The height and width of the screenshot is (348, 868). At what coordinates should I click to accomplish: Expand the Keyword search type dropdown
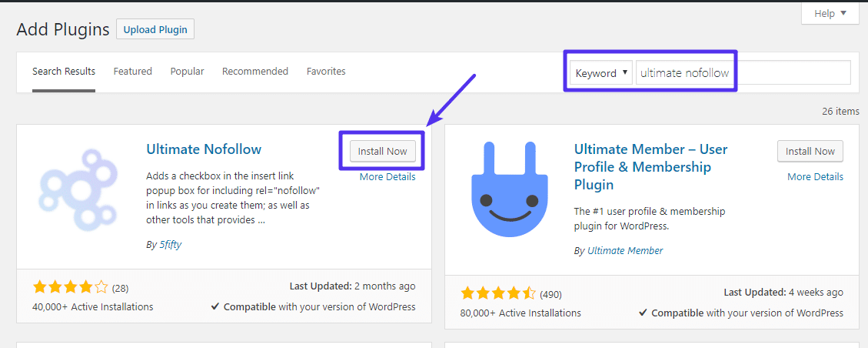pos(602,73)
